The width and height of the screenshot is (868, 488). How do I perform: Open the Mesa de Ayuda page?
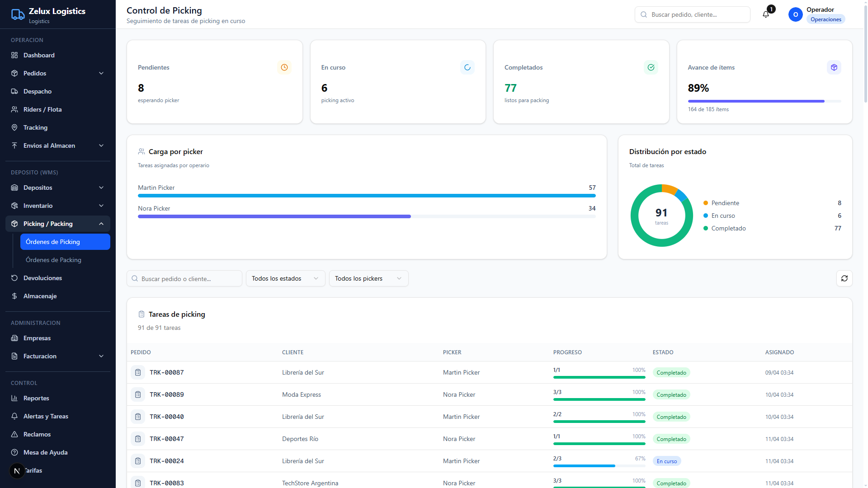pyautogui.click(x=58, y=452)
